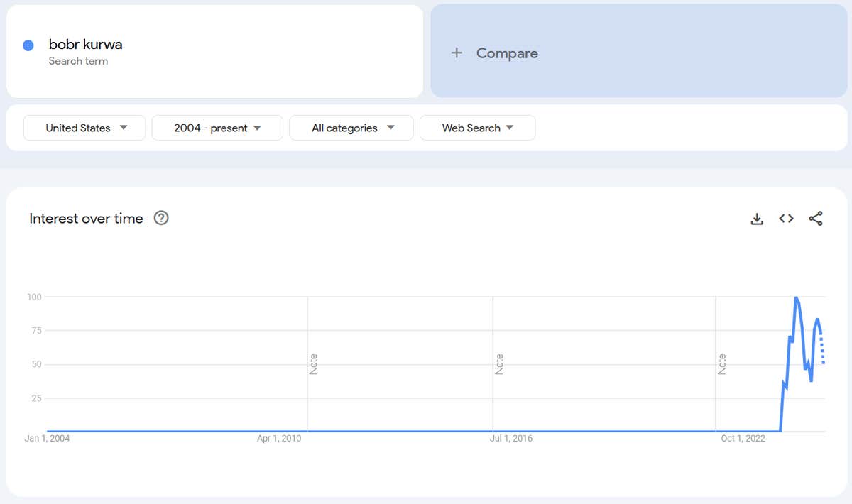Click the Jan 1, 2004 axis label
This screenshot has width=852, height=504.
coord(47,438)
